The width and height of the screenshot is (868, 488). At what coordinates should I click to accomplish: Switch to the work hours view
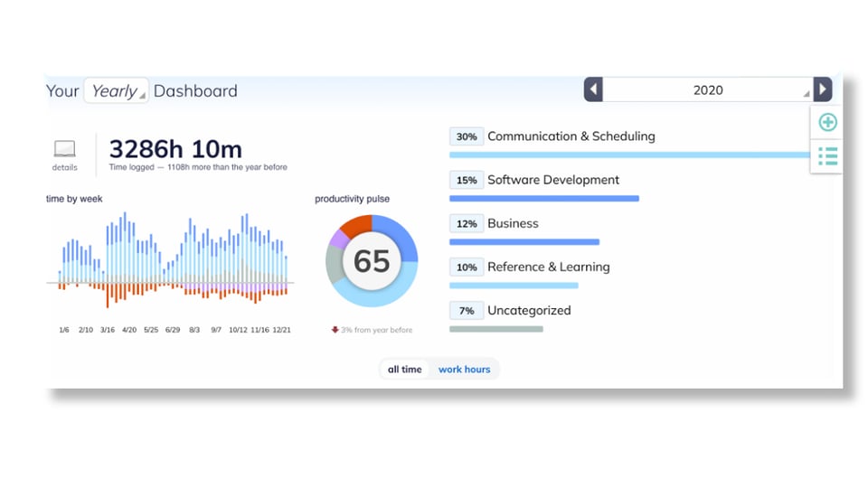tap(464, 370)
